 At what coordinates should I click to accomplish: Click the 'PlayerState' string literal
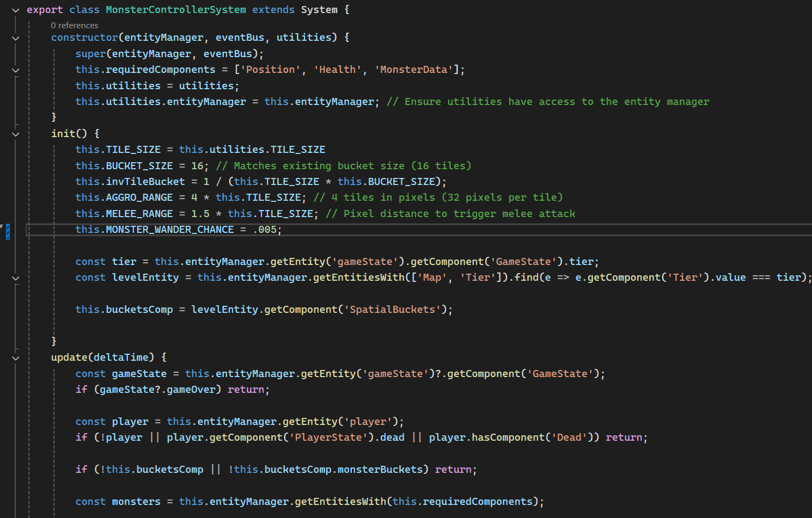[328, 437]
